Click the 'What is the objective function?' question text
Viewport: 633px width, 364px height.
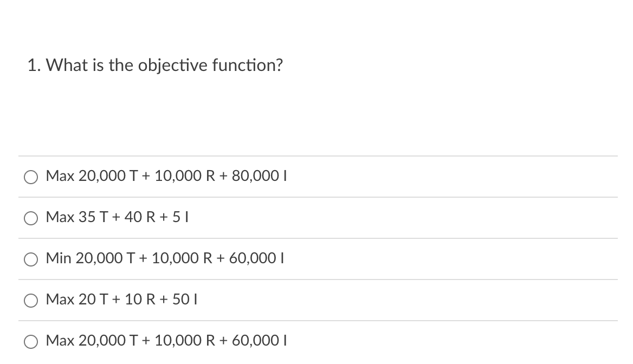[164, 65]
